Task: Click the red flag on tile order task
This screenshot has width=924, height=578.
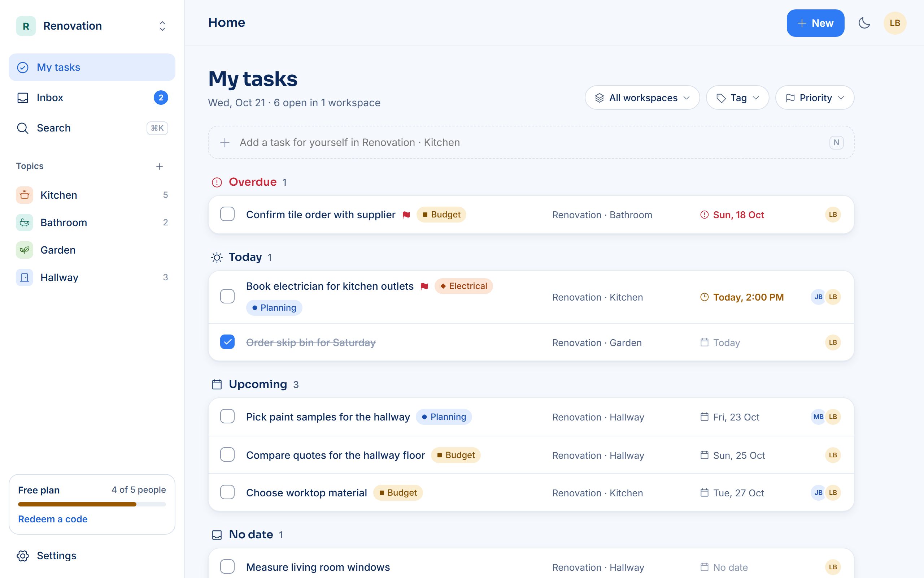Action: click(x=406, y=215)
